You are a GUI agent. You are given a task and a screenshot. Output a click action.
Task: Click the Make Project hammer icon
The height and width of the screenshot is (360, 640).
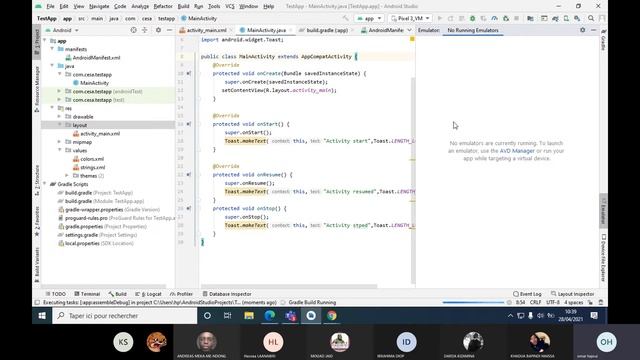pos(346,18)
